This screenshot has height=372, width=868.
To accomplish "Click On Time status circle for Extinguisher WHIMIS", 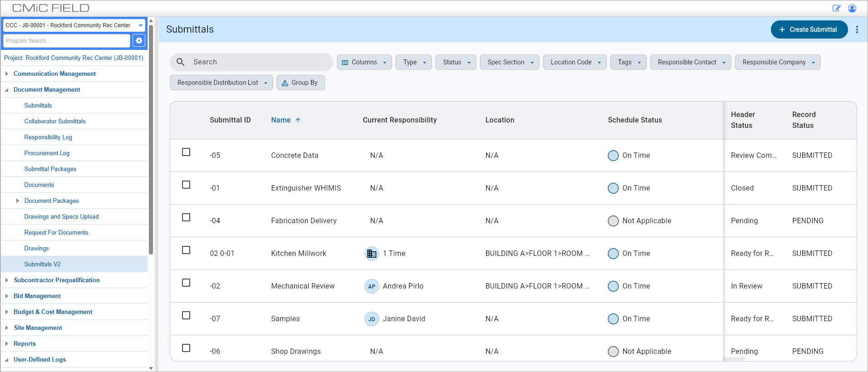I will 613,188.
